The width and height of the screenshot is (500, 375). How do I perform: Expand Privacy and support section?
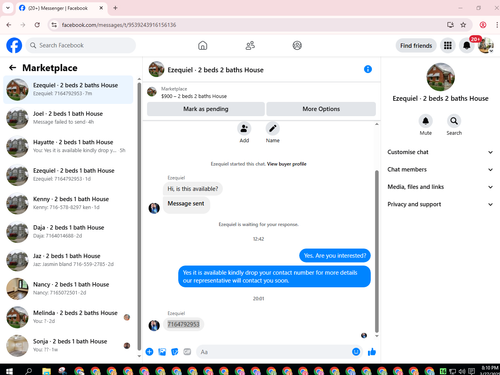point(440,204)
